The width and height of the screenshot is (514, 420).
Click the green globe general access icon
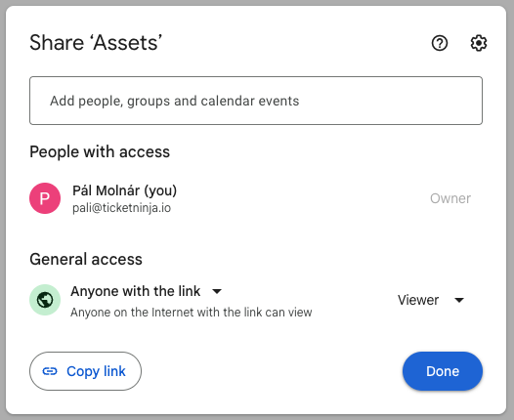pyautogui.click(x=45, y=300)
